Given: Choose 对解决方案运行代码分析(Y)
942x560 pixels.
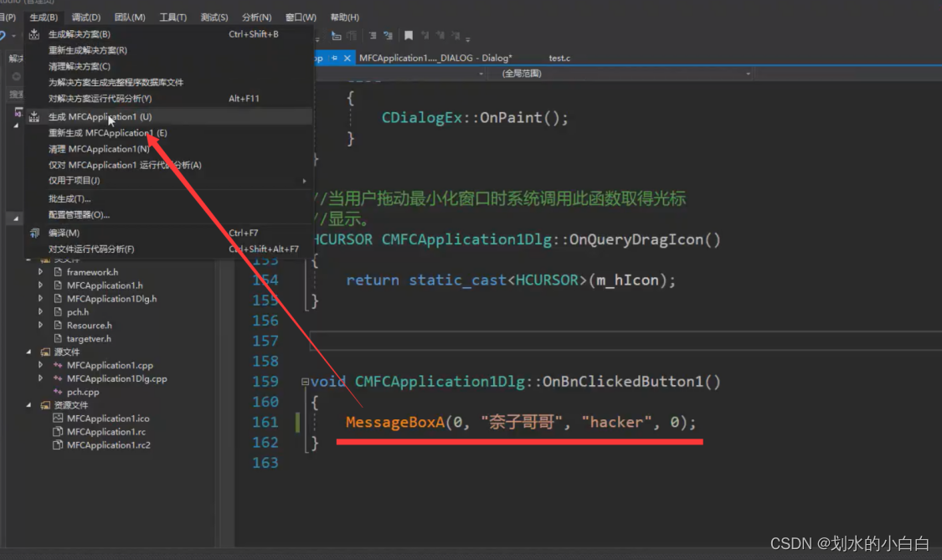Looking at the screenshot, I should (169, 99).
